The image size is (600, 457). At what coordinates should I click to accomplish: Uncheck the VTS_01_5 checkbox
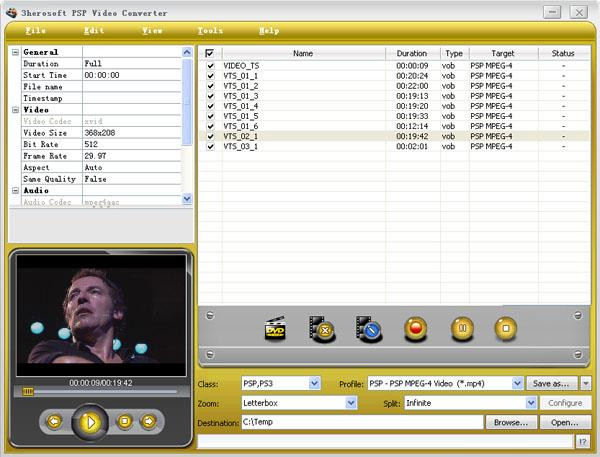[x=210, y=116]
